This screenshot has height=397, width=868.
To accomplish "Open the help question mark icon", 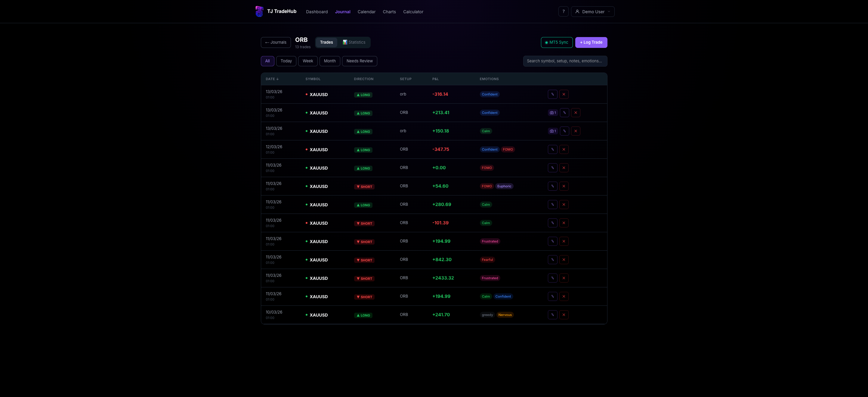I will (x=564, y=11).
